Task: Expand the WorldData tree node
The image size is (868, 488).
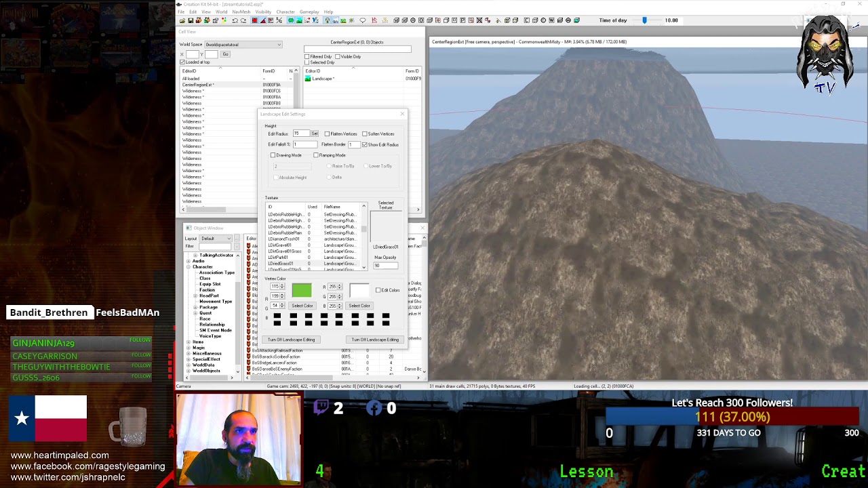Action: (x=189, y=365)
